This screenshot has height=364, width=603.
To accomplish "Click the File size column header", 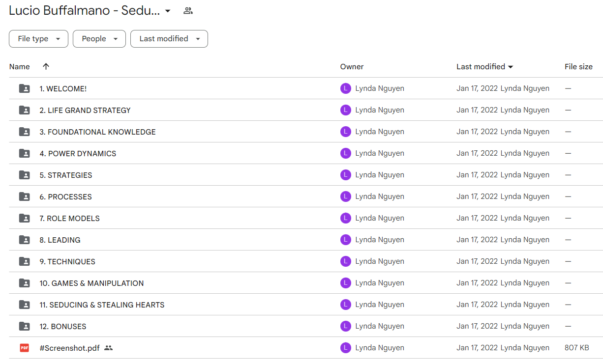I will click(578, 67).
